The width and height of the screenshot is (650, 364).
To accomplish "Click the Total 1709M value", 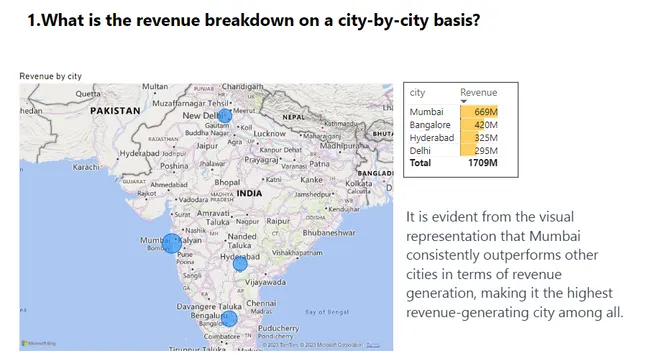I will [x=483, y=163].
